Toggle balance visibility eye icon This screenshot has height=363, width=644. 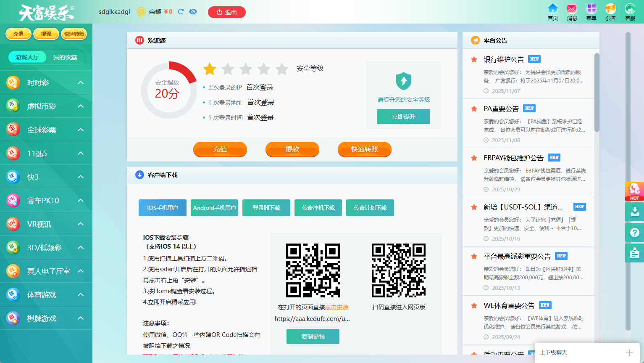coord(193,12)
